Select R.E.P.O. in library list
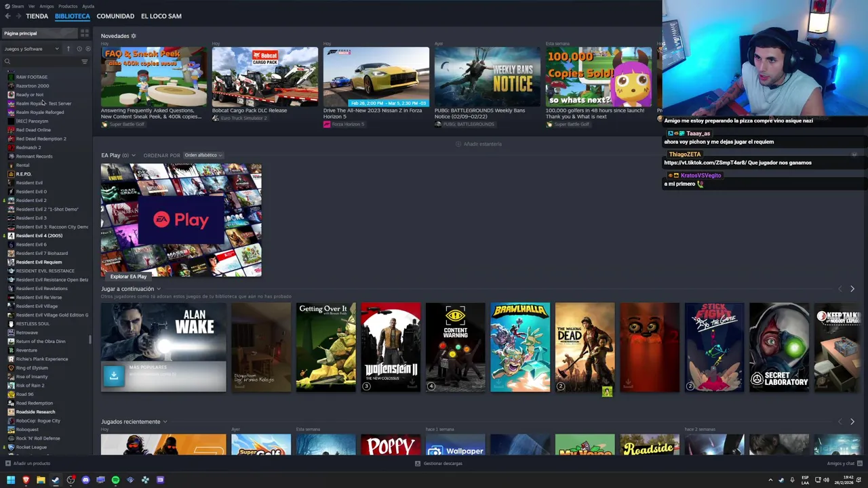Screen dimensions: 868x488 pyautogui.click(x=24, y=174)
